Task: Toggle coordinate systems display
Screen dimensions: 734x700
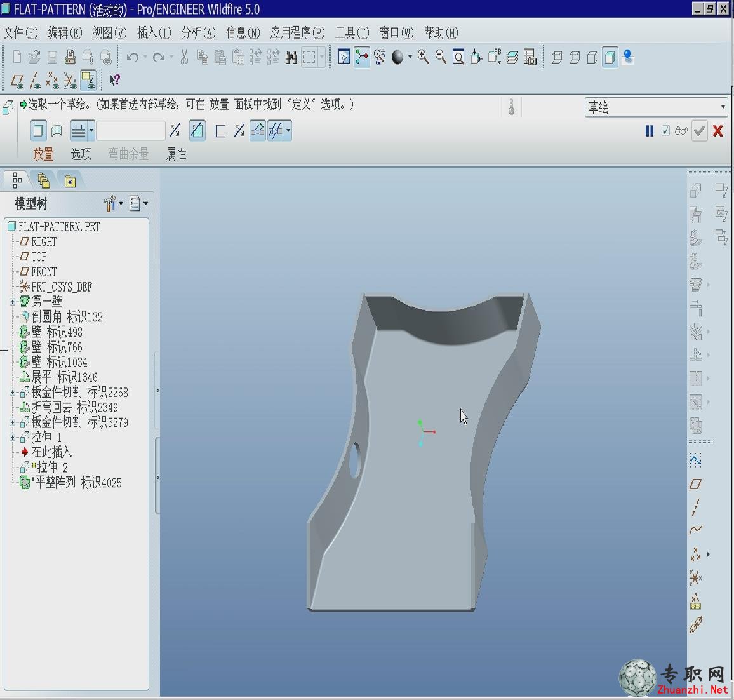Action: tap(70, 81)
